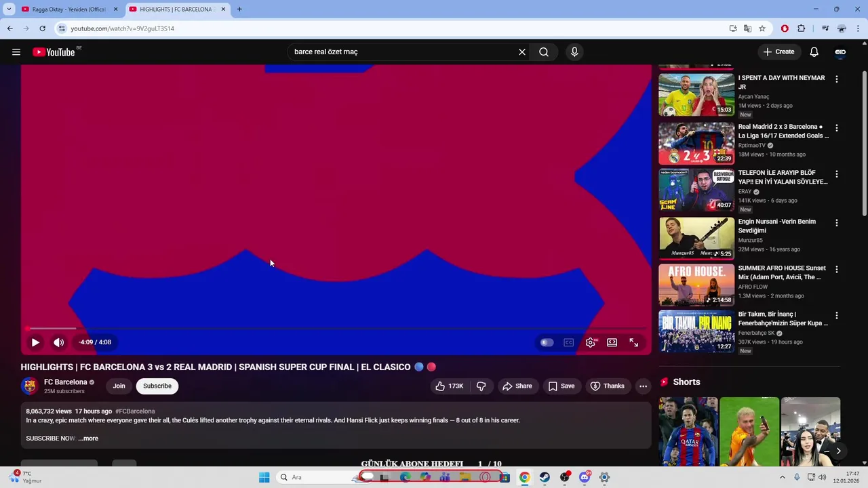The width and height of the screenshot is (868, 488).
Task: Open the player settings gear
Action: coord(591,342)
